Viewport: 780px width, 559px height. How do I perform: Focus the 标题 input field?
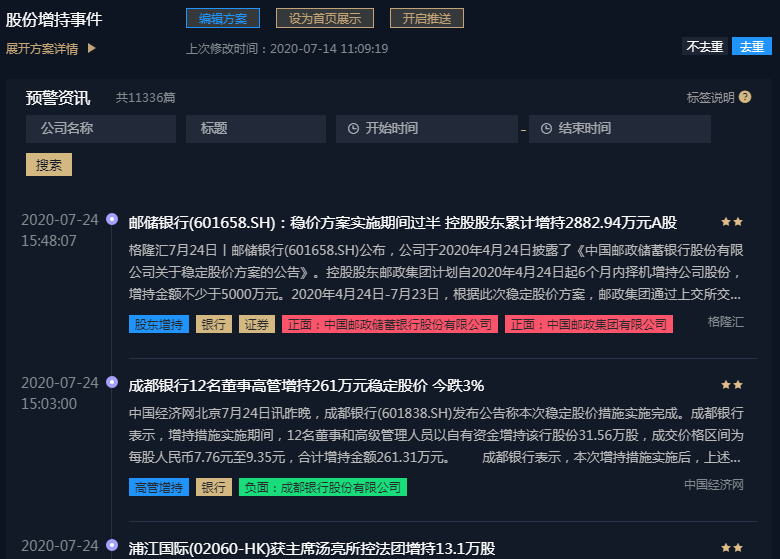click(x=256, y=129)
